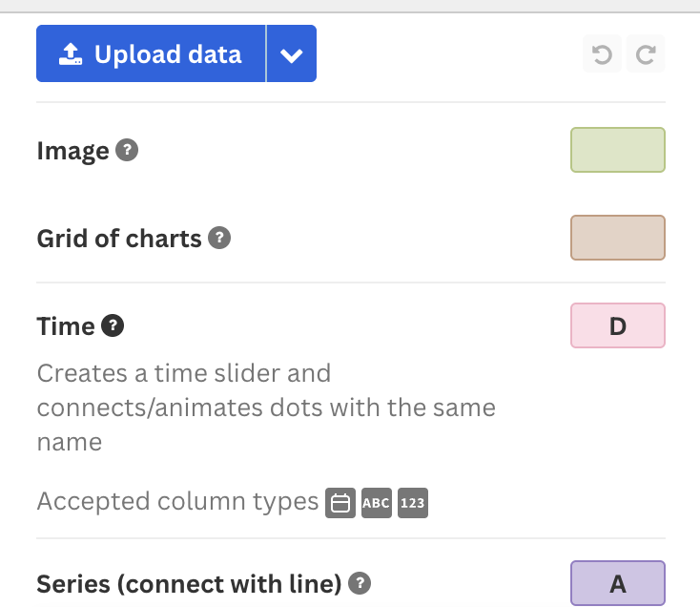Viewport: 700px width, 607px height.
Task: Click the undo arrow icon
Action: [x=602, y=54]
